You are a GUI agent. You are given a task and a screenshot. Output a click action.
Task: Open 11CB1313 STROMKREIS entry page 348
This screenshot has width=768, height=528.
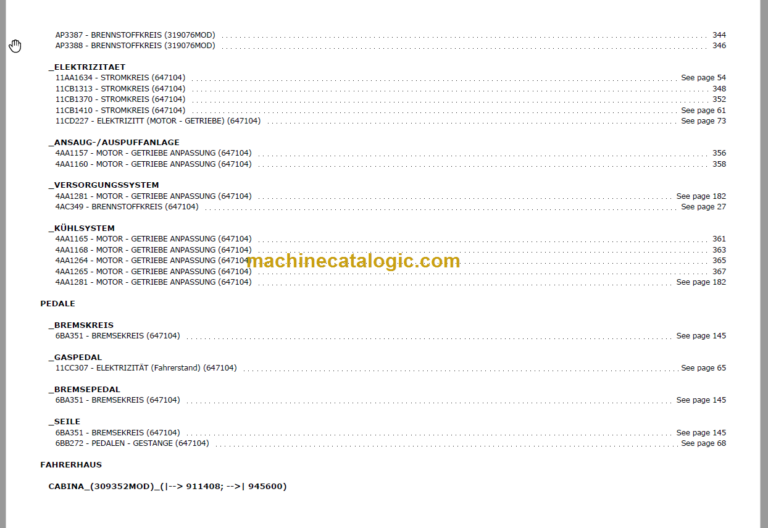click(390, 89)
